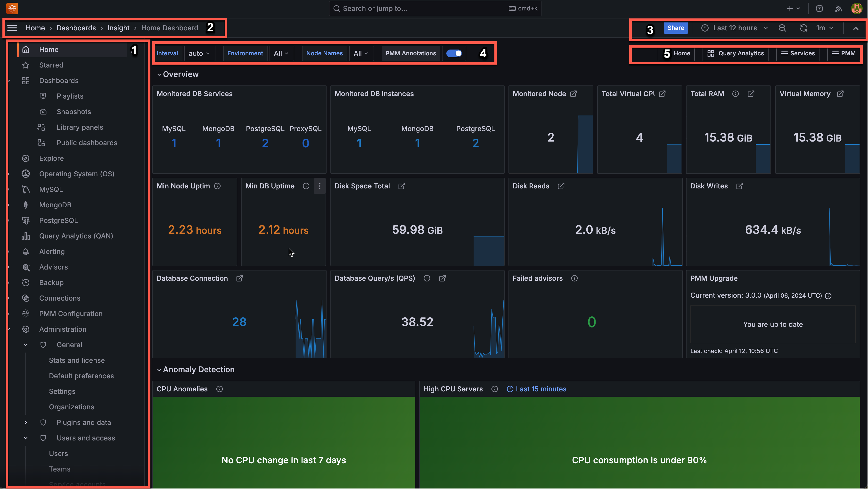Collapse the top toolbar with chevron
This screenshot has height=489, width=868.
[856, 28]
